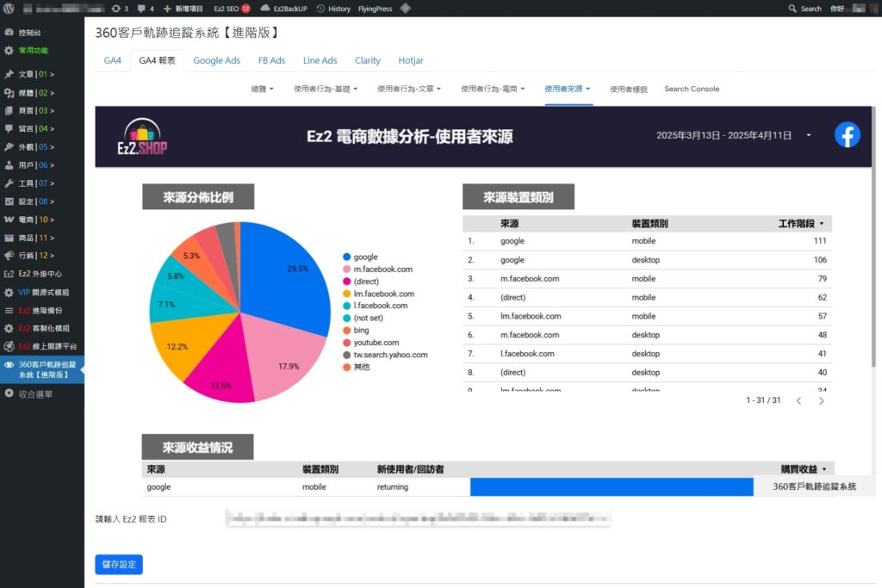Click the Facebook logo in report header
The image size is (882, 588).
[848, 135]
